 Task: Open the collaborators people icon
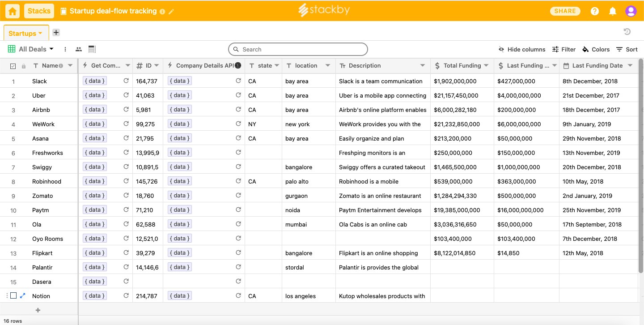pyautogui.click(x=79, y=49)
